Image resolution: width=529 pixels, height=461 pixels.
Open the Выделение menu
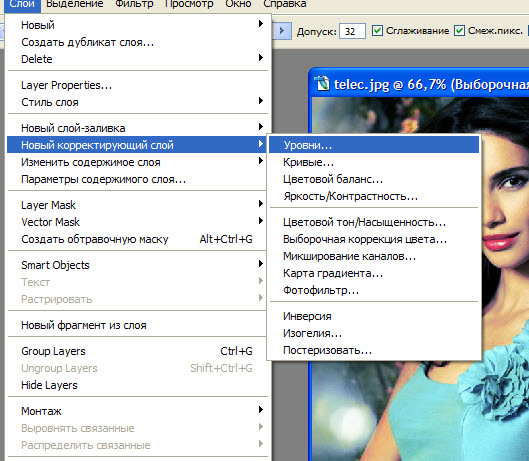[75, 5]
